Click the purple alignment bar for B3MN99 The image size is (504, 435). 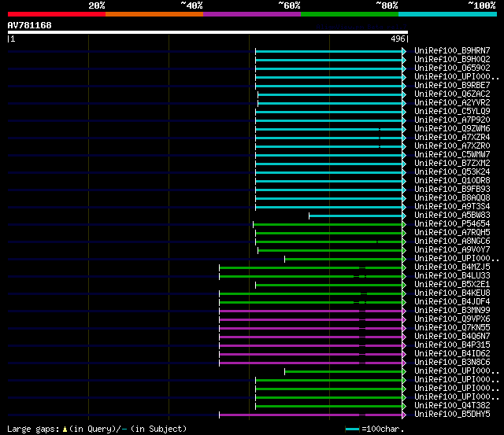310,311
